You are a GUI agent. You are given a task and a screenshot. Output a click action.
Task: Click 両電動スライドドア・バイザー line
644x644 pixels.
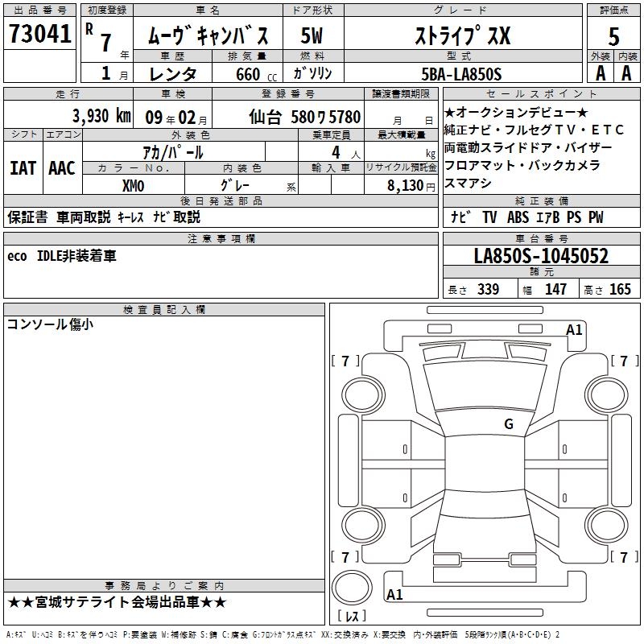pos(528,147)
